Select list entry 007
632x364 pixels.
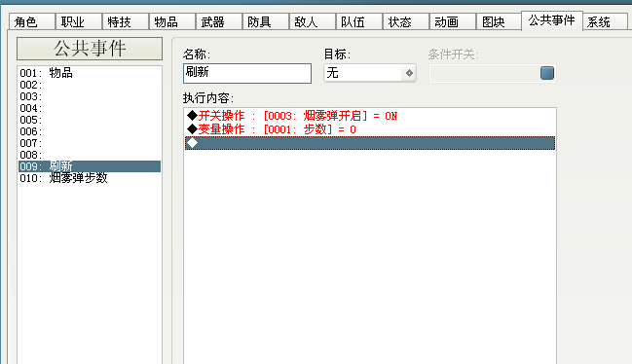tap(90, 143)
